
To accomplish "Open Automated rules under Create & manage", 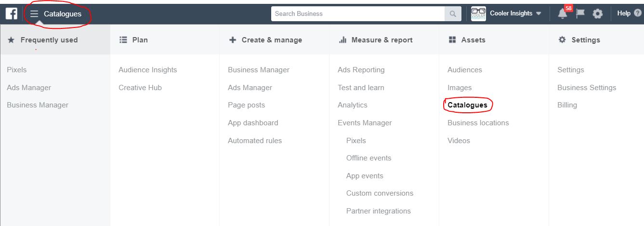I will [255, 141].
